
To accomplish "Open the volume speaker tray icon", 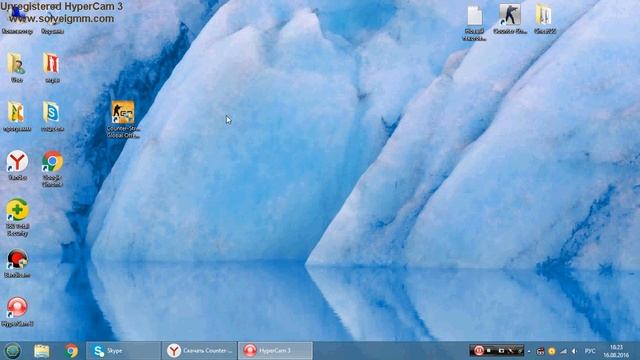I will 575,351.
